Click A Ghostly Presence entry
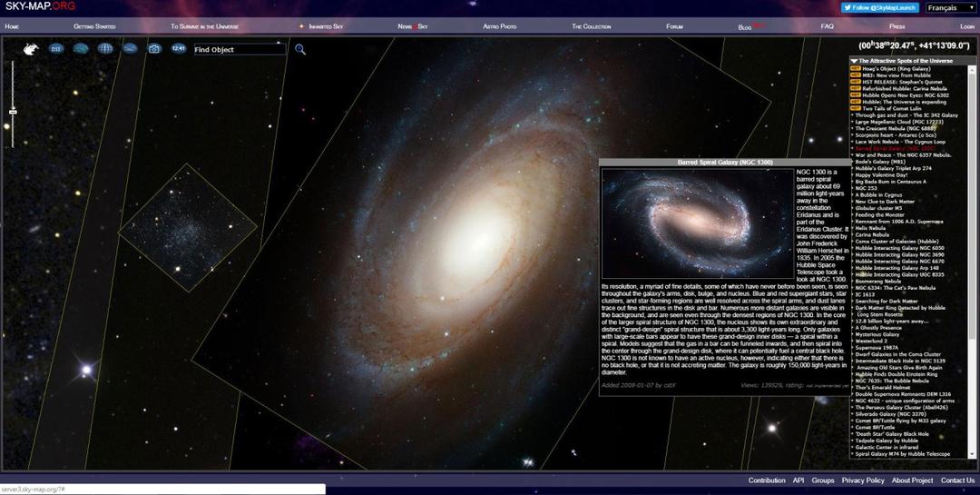This screenshot has width=980, height=495. pos(878,328)
